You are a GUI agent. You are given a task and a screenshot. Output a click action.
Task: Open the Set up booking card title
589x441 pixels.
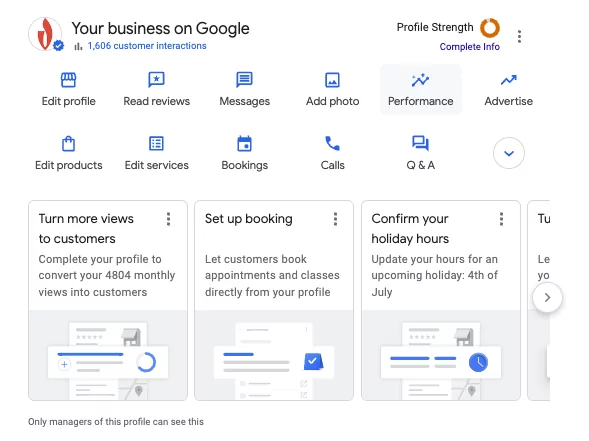[249, 219]
